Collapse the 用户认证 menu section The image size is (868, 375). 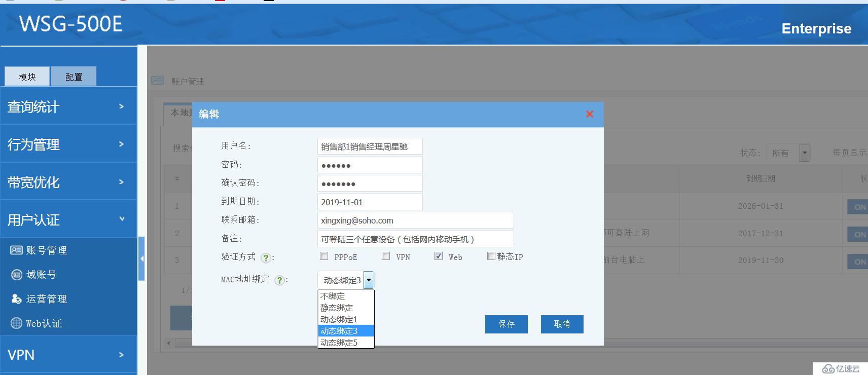coord(68,219)
